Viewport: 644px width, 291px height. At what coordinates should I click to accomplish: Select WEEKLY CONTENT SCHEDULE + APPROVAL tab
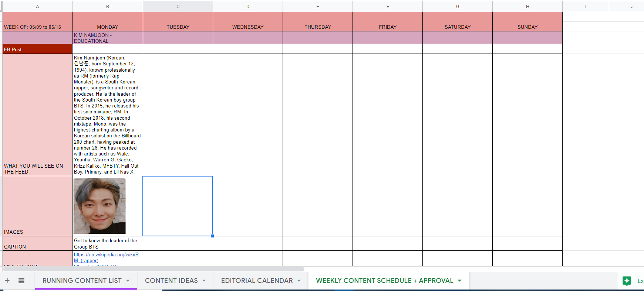385,281
